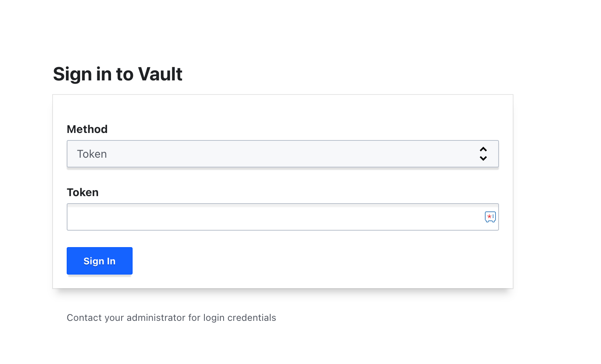Click the word "Vault" in the title
Viewport: 601px width, 364px height.
[160, 74]
